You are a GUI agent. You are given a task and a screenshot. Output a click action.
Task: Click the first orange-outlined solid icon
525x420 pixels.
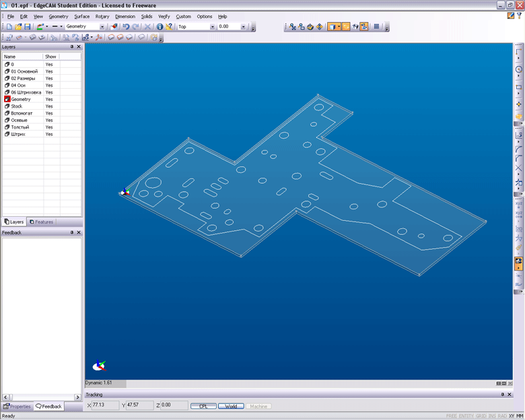point(111,38)
